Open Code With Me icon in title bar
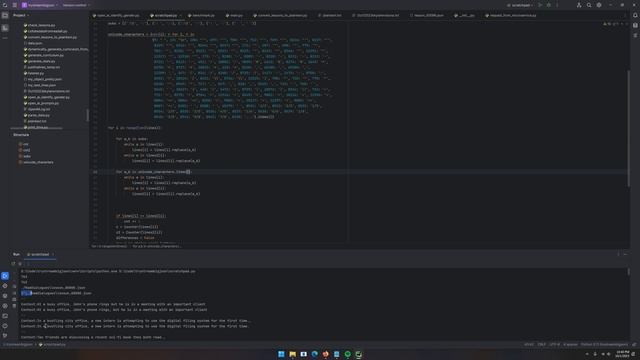640x360 pixels. tap(579, 5)
